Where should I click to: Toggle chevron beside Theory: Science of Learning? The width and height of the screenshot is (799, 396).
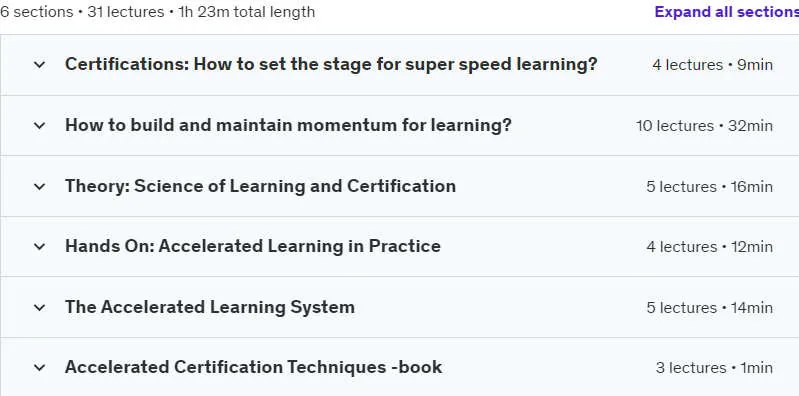coord(39,187)
